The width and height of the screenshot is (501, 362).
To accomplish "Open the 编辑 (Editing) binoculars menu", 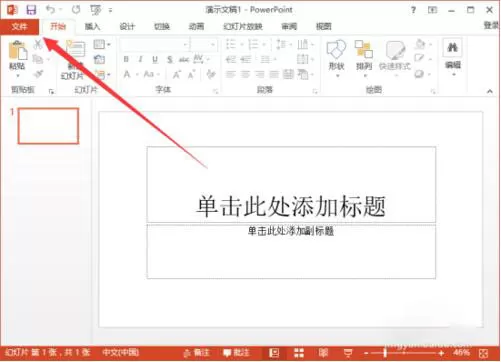I will (x=453, y=57).
